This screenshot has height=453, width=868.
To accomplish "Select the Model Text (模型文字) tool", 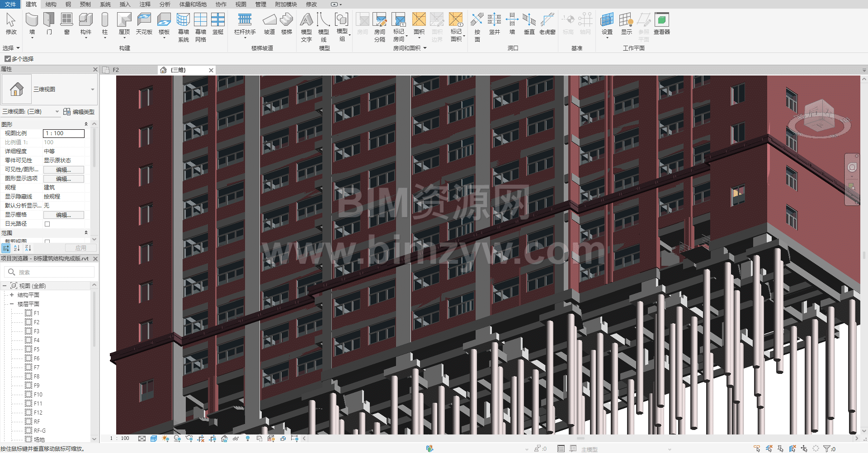I will pos(307,27).
